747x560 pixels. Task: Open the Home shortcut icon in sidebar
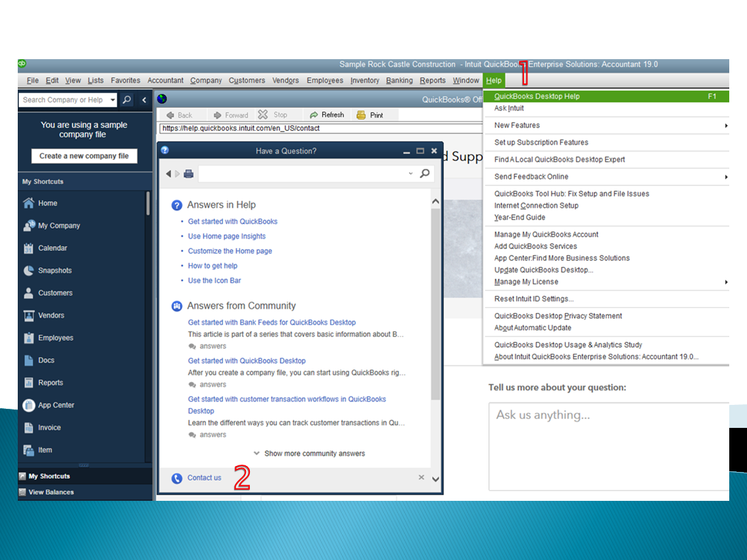[x=28, y=203]
